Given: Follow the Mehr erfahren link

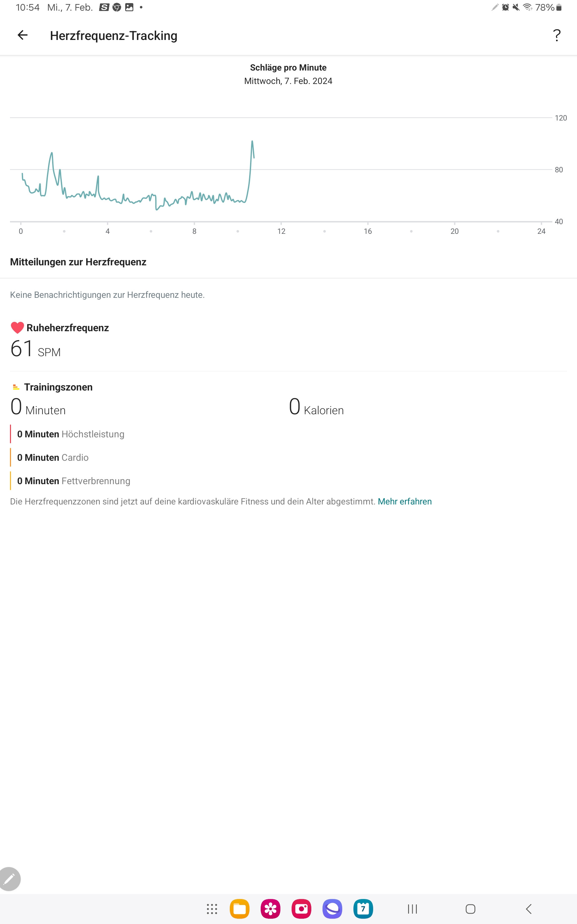Looking at the screenshot, I should 405,501.
